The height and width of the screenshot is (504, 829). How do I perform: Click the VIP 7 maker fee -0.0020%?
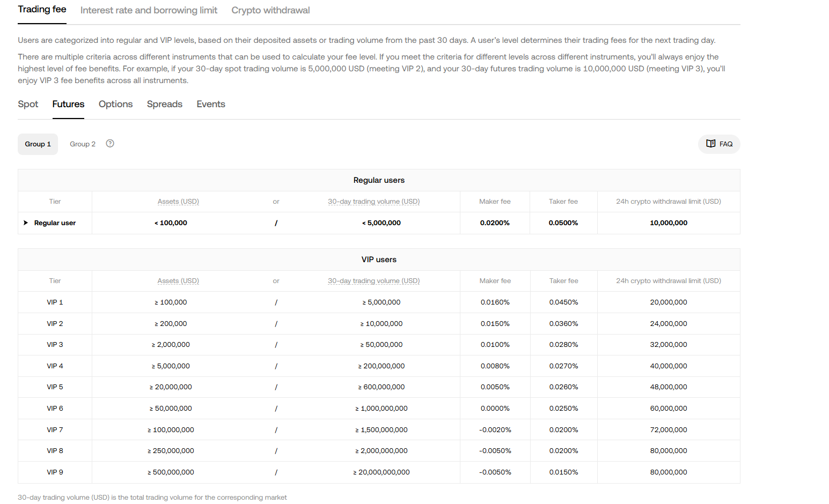pyautogui.click(x=495, y=430)
